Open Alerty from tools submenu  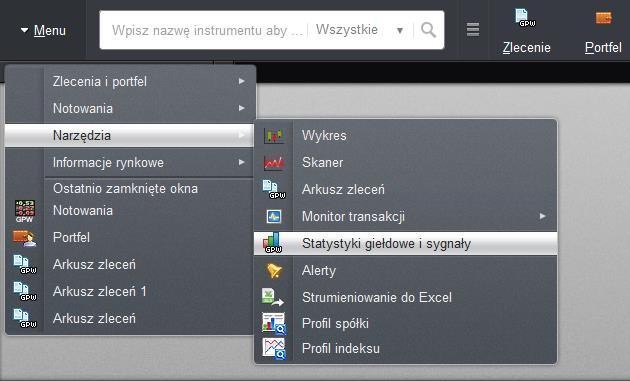tap(406, 270)
